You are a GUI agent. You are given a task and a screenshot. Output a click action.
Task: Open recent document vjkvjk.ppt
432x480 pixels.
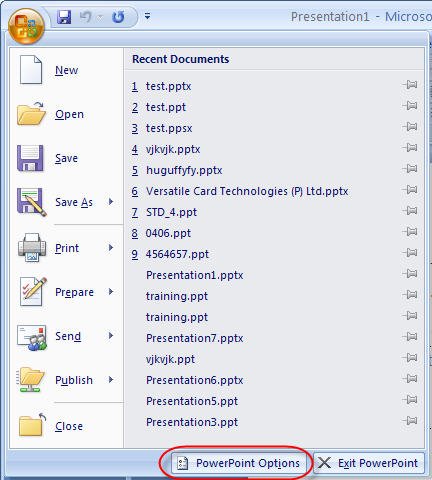[170, 359]
